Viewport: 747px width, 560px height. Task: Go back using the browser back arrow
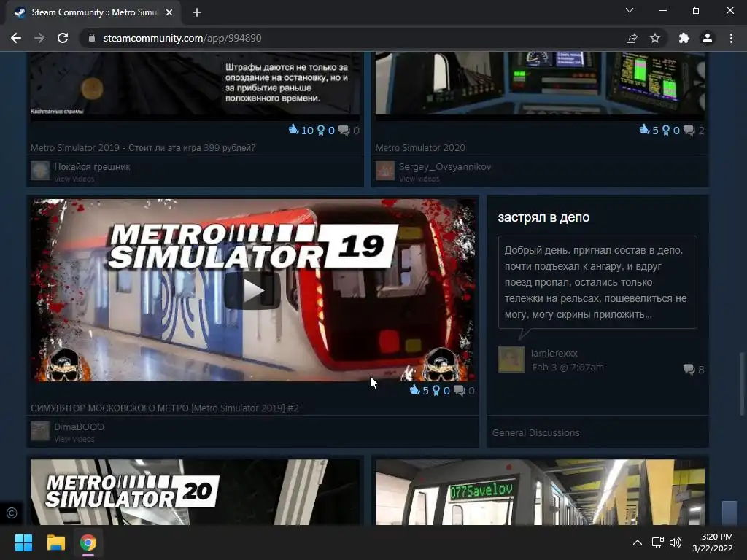point(16,38)
